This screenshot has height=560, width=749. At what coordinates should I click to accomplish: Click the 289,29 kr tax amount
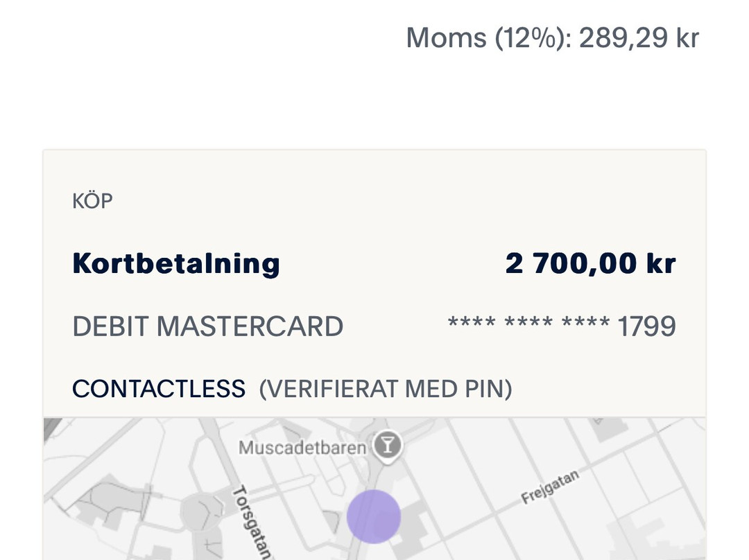(x=639, y=37)
